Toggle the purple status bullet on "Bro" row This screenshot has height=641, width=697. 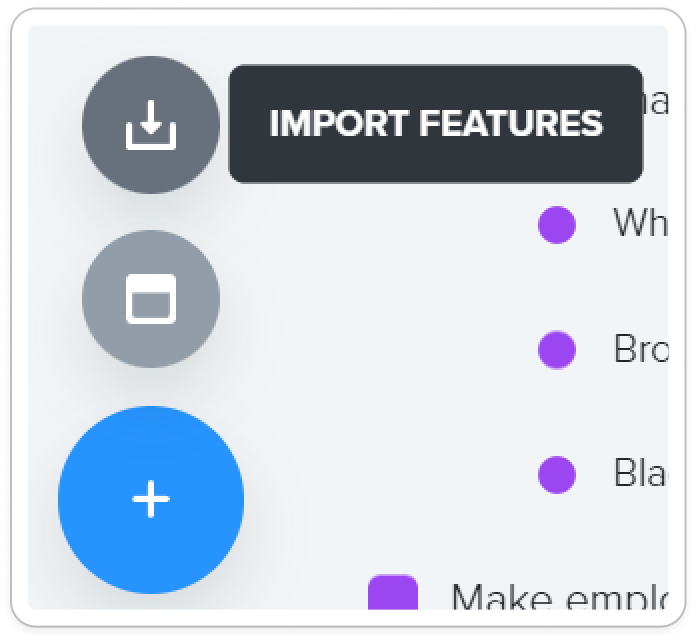point(557,350)
